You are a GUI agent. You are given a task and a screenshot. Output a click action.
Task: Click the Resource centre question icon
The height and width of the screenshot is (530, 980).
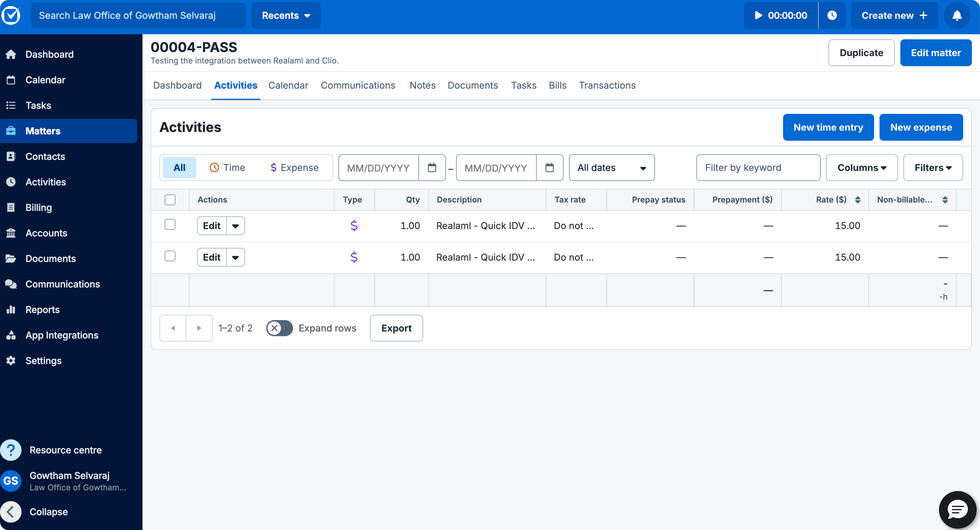11,450
